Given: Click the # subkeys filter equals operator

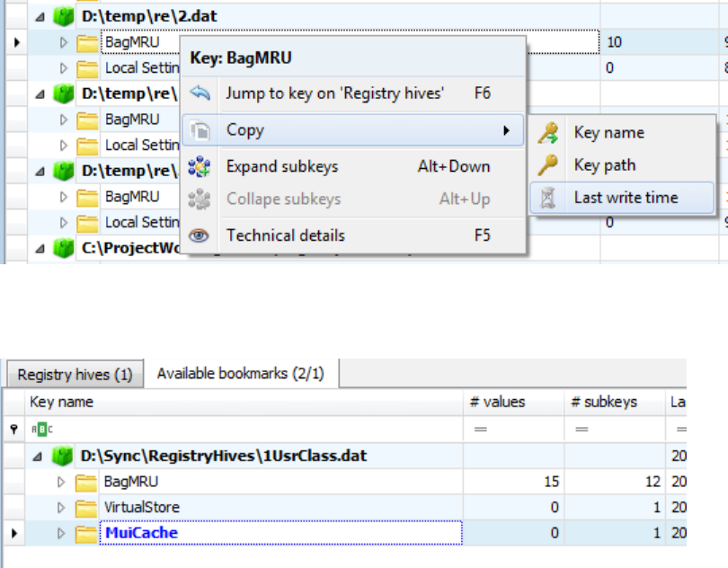Looking at the screenshot, I should pos(582,430).
